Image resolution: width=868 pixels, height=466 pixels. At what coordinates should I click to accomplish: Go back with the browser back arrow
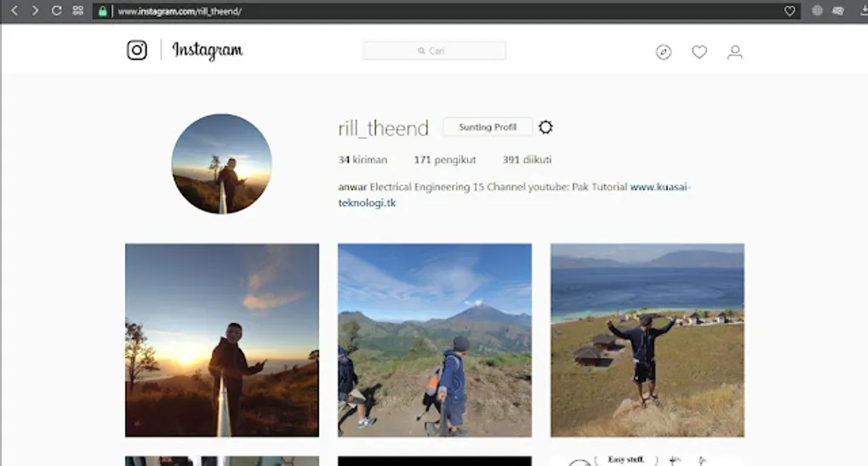click(x=14, y=10)
